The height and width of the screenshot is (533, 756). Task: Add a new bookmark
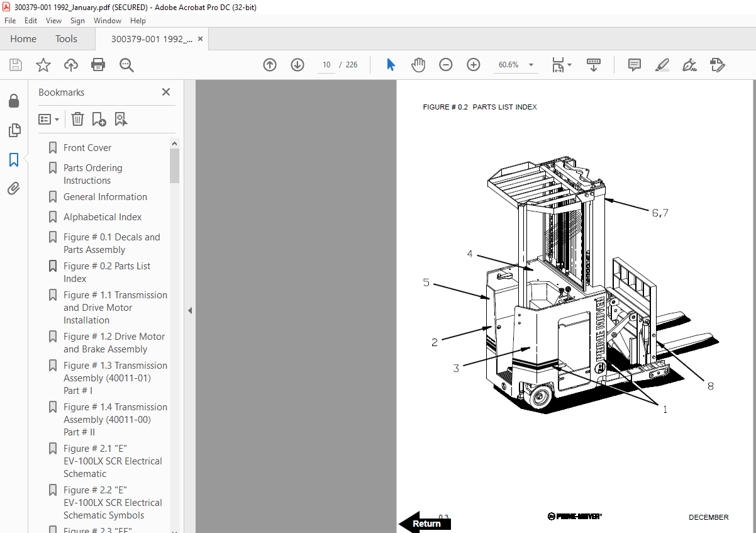(99, 119)
